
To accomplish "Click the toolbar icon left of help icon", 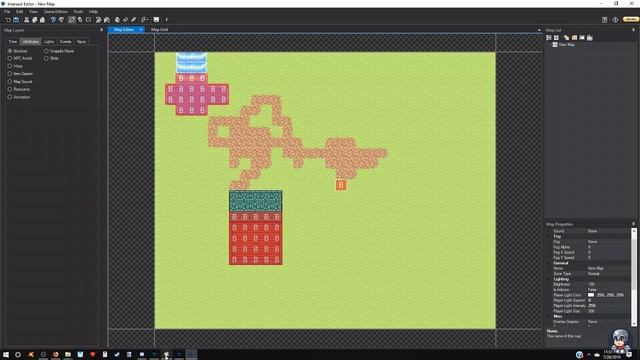I will pyautogui.click(x=604, y=20).
